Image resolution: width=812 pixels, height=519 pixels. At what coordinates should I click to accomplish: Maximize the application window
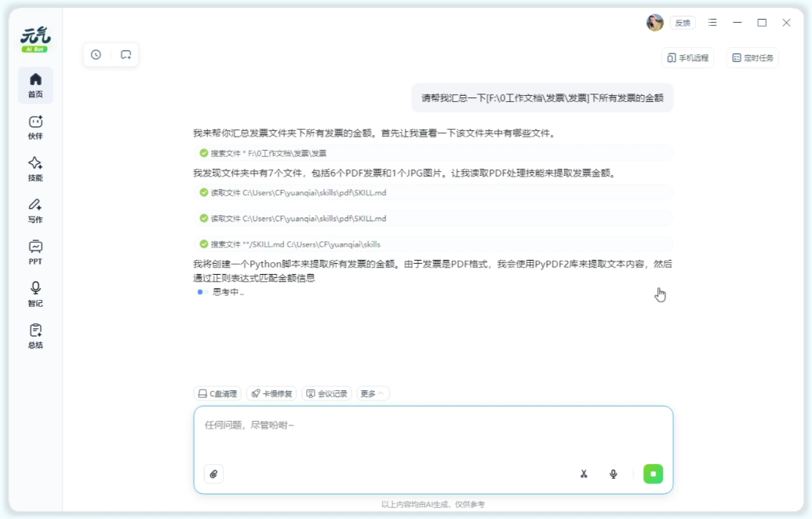click(x=762, y=22)
